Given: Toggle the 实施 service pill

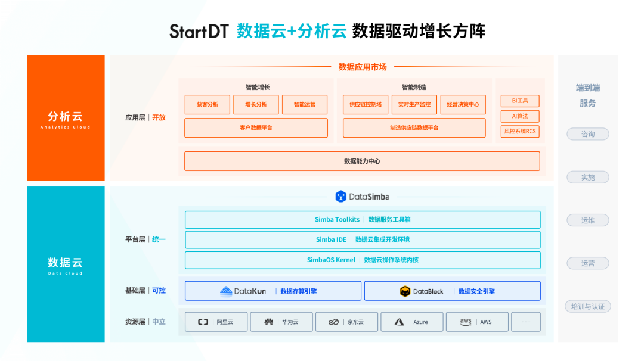Looking at the screenshot, I should 587,177.
